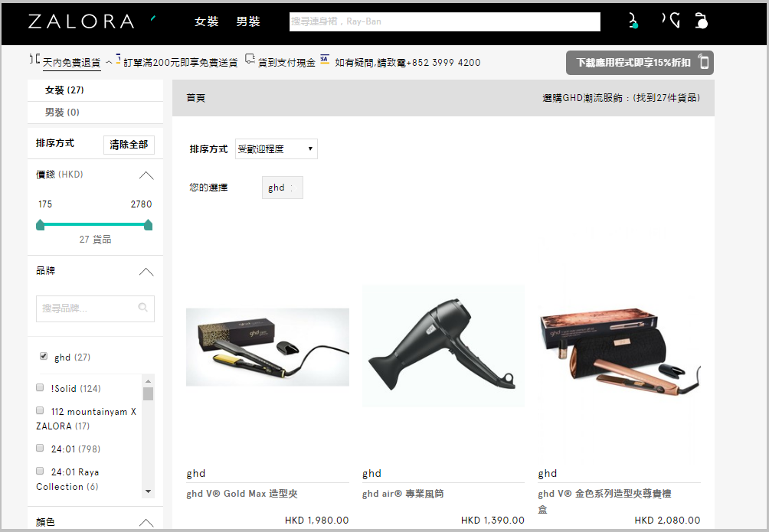Image resolution: width=769 pixels, height=532 pixels.
Task: Open the 男裝 menu in header
Action: 248,21
